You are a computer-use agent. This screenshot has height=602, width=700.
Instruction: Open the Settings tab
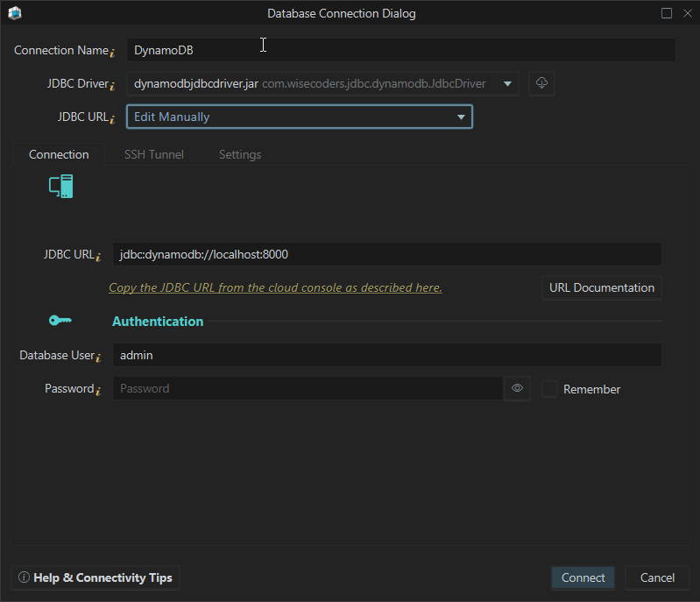coord(240,154)
